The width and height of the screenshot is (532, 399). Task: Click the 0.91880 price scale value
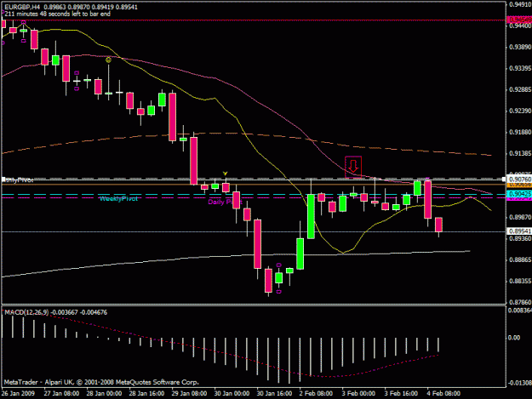pos(520,132)
